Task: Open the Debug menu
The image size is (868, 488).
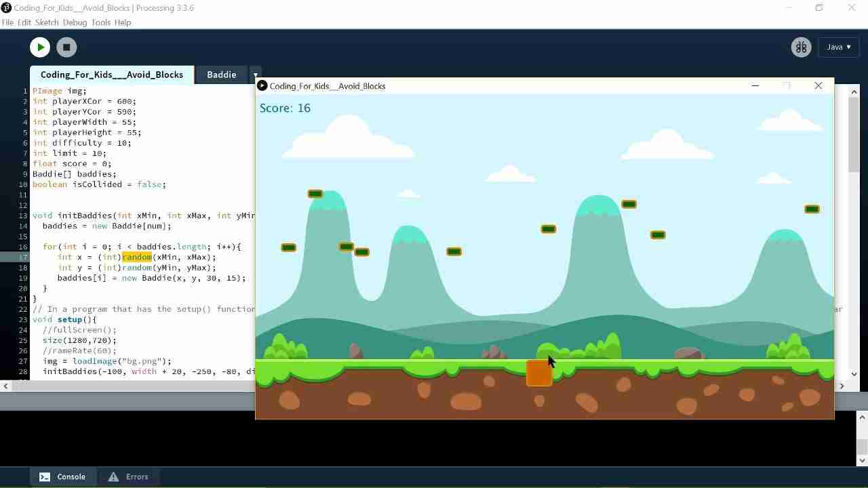Action: 75,22
